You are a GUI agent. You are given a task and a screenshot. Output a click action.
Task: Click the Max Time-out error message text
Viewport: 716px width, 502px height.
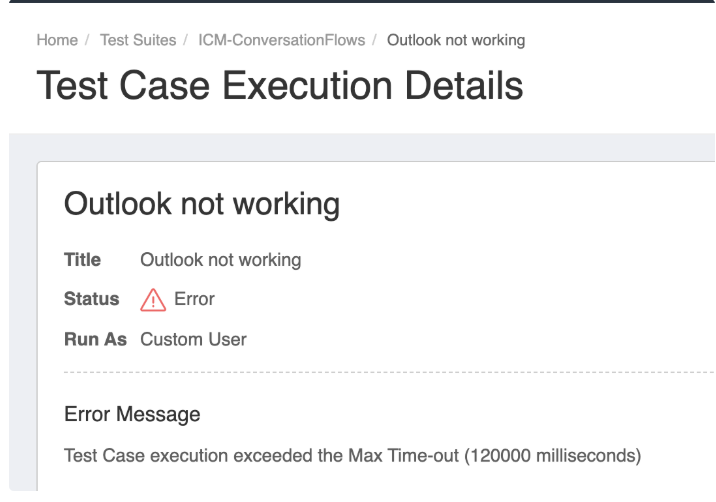(x=352, y=456)
